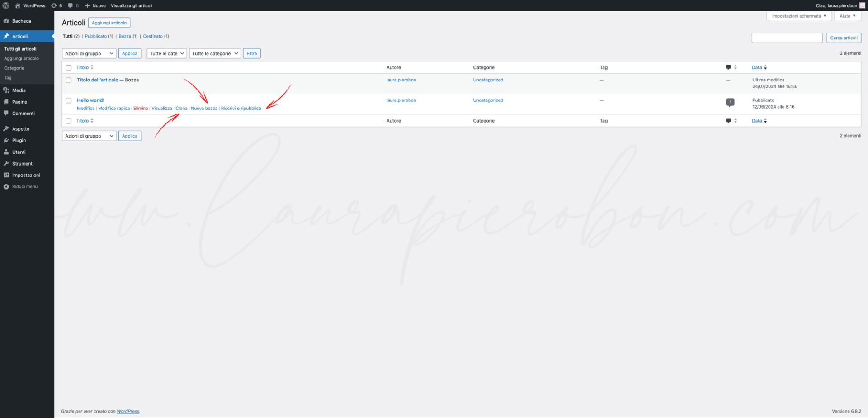Screen dimensions: 868x418
Task: Toggle select-all checkbox in table header
Action: 69,68
